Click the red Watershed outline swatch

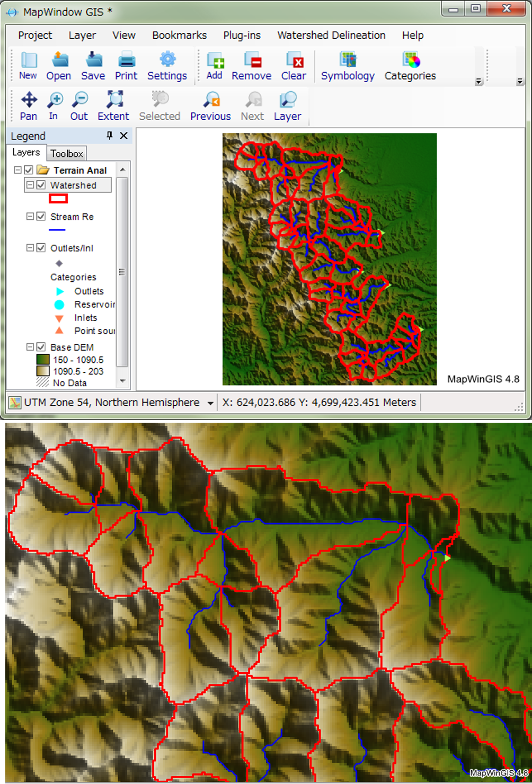point(58,199)
